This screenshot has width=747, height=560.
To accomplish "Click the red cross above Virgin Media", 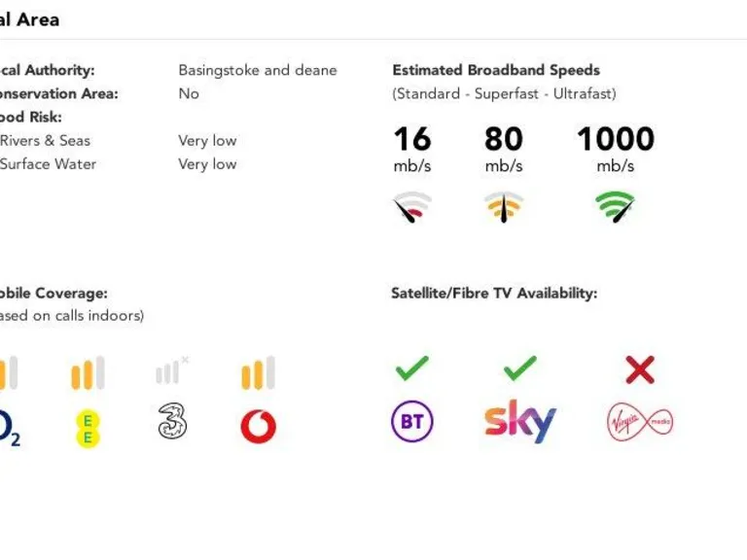I will coord(640,369).
